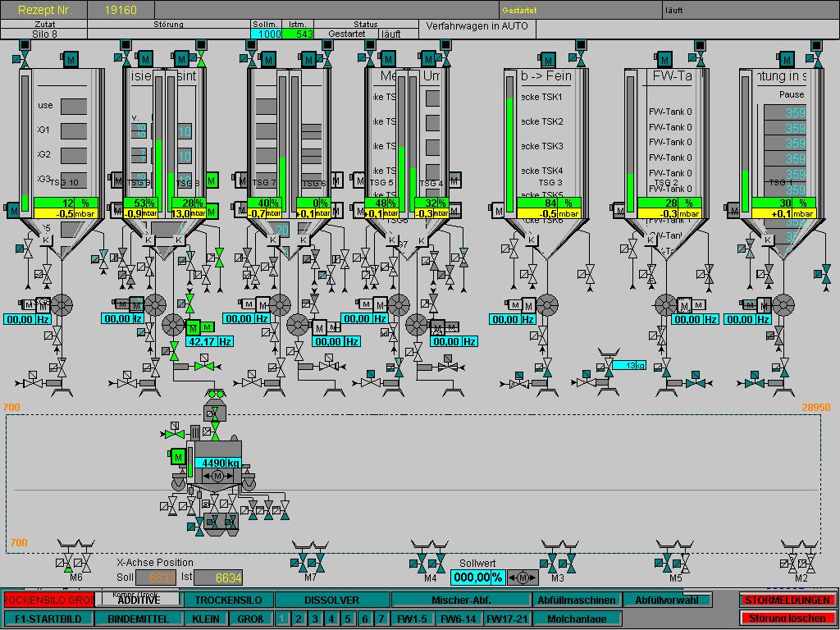Switch to the DISSOLVER screen tab

click(x=331, y=600)
